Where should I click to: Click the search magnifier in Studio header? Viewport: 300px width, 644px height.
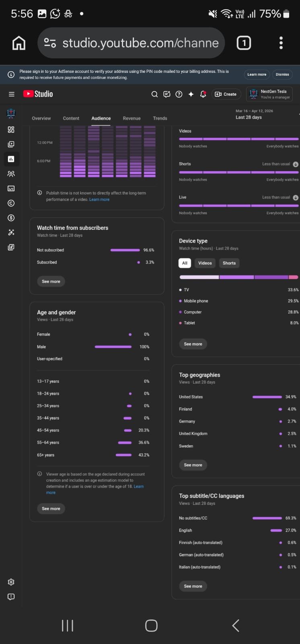pos(154,94)
